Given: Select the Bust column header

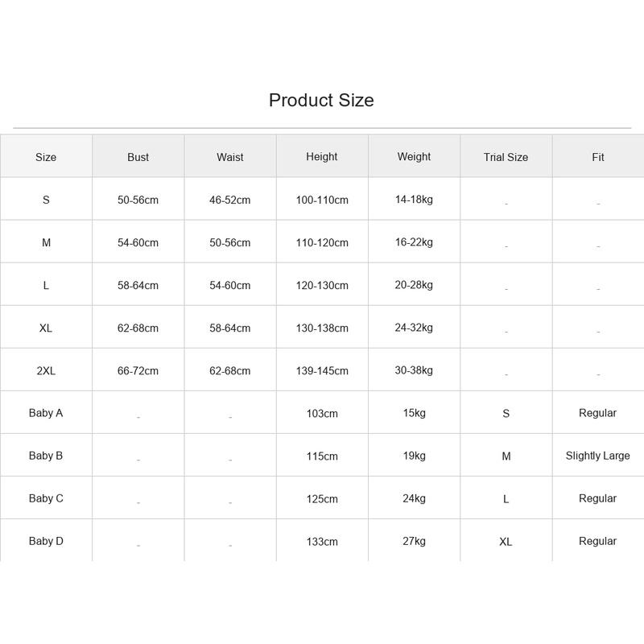Looking at the screenshot, I should pos(138,157).
